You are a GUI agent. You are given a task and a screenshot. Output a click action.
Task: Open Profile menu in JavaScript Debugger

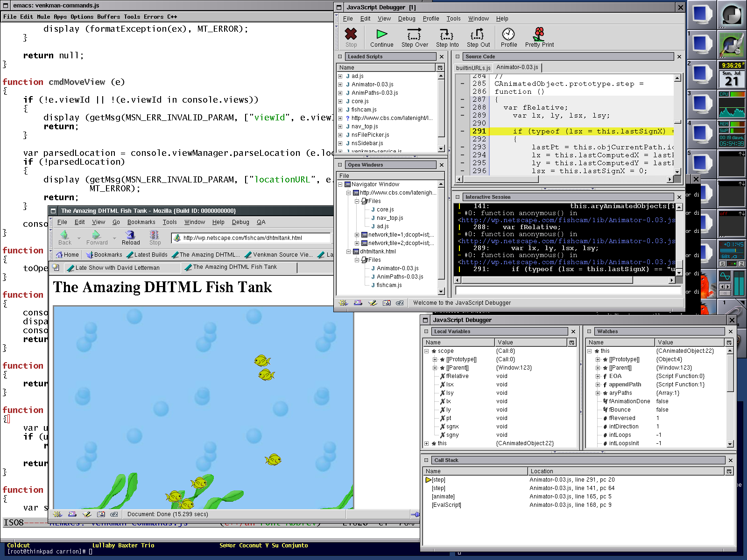[x=431, y=19]
